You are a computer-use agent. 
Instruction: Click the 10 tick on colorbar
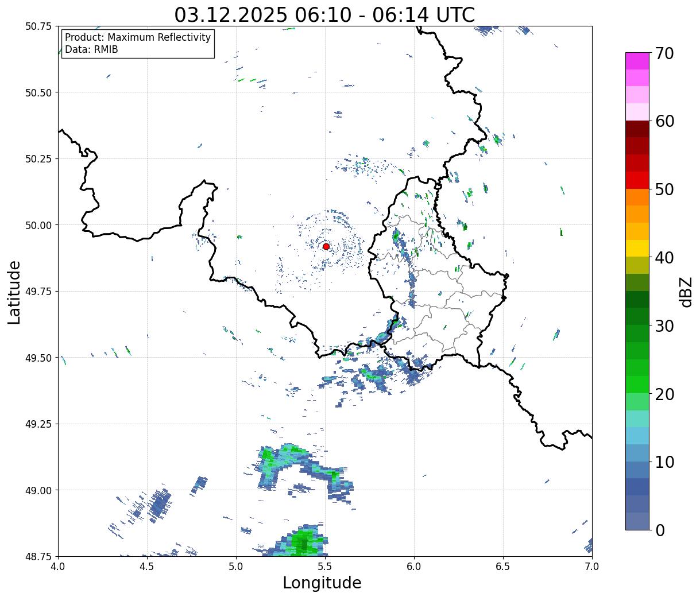664,462
